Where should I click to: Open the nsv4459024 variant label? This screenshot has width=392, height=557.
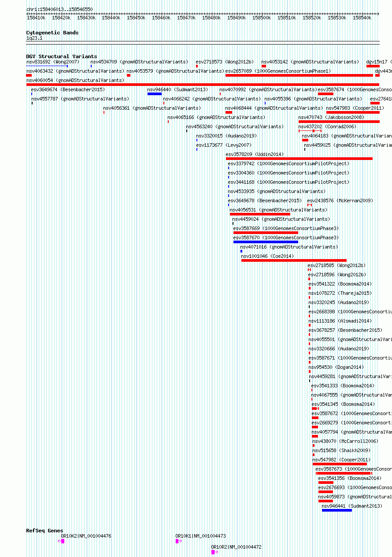click(x=281, y=219)
